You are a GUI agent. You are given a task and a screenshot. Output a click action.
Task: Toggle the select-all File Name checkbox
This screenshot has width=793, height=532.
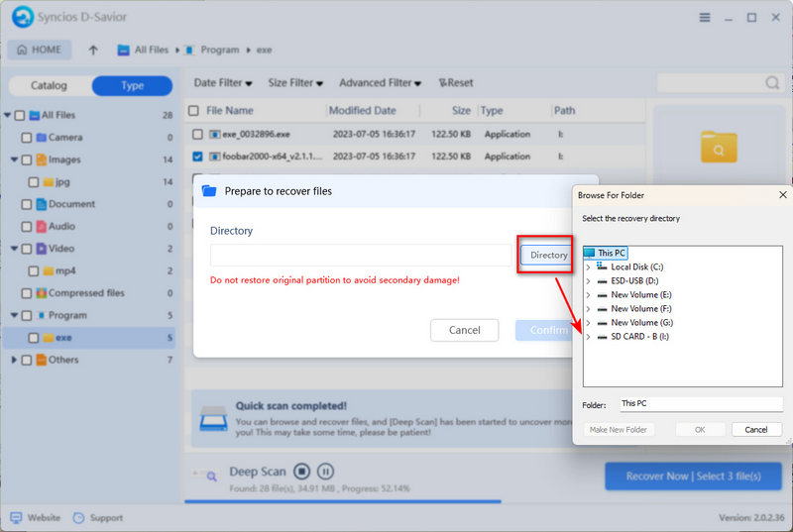(x=193, y=111)
